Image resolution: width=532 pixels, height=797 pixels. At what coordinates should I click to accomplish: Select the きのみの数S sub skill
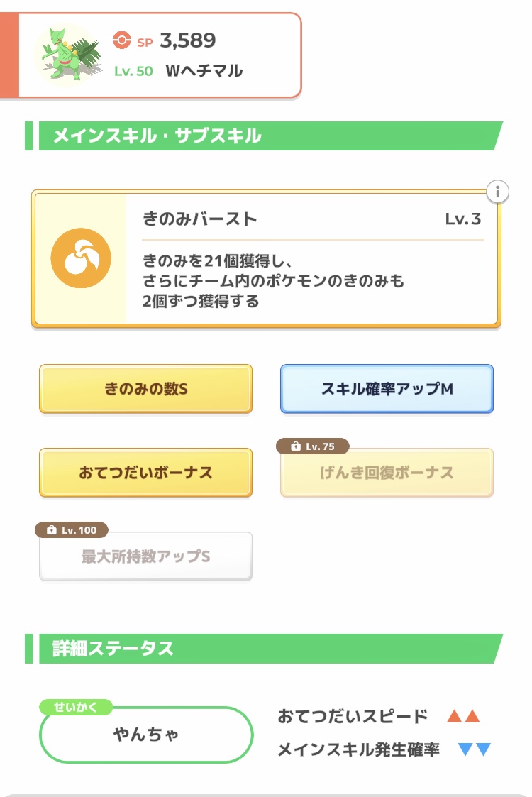[x=145, y=389]
